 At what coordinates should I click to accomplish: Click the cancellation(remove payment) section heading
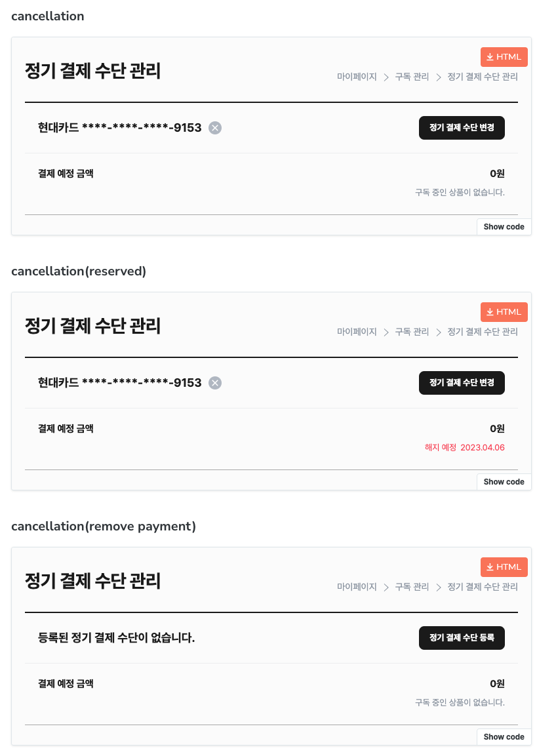tap(104, 527)
